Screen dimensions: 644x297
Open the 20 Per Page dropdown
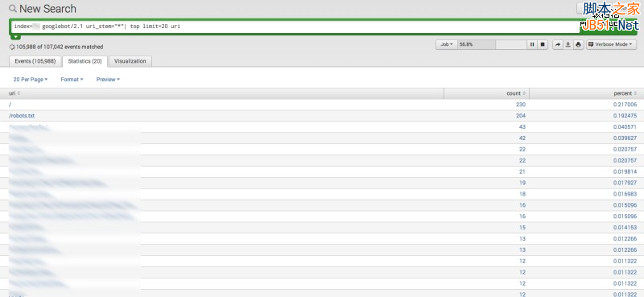click(31, 80)
